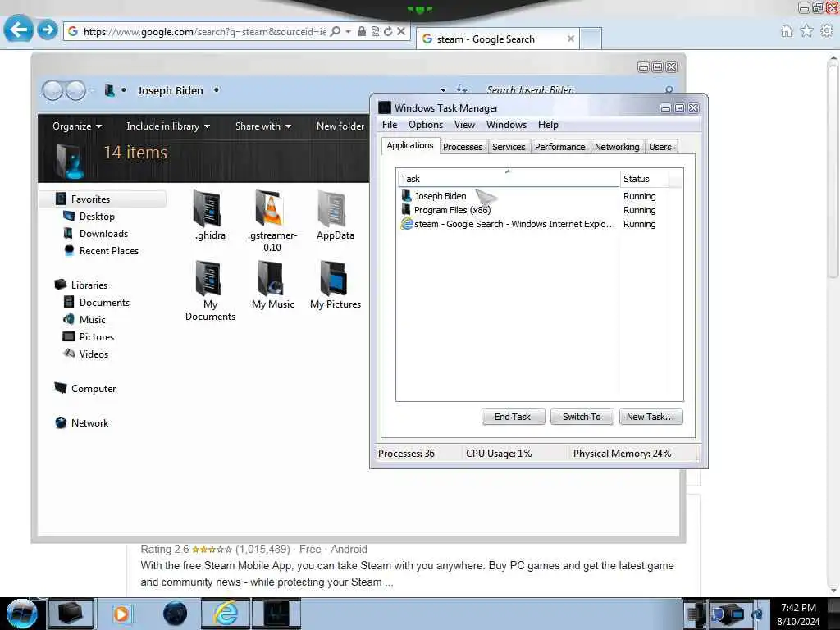
Task: Click New folder in Explorer toolbar
Action: [340, 126]
